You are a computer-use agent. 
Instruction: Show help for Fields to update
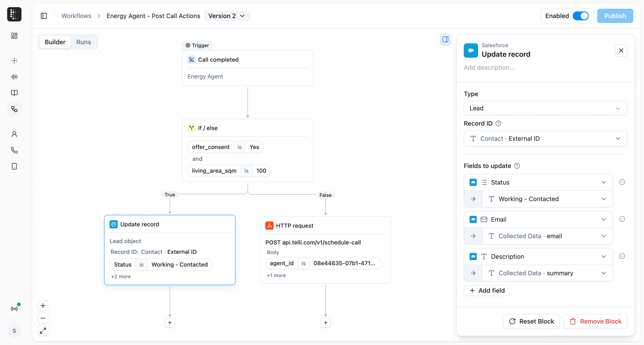point(517,166)
